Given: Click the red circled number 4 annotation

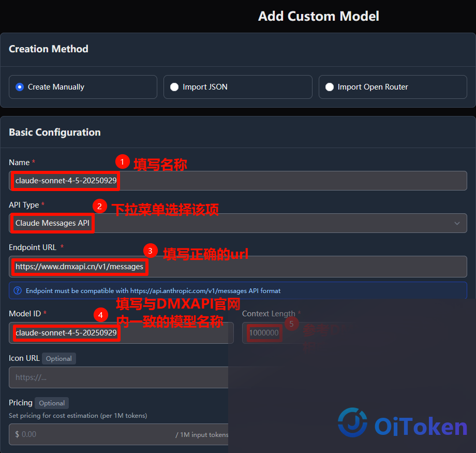Looking at the screenshot, I should (x=101, y=315).
